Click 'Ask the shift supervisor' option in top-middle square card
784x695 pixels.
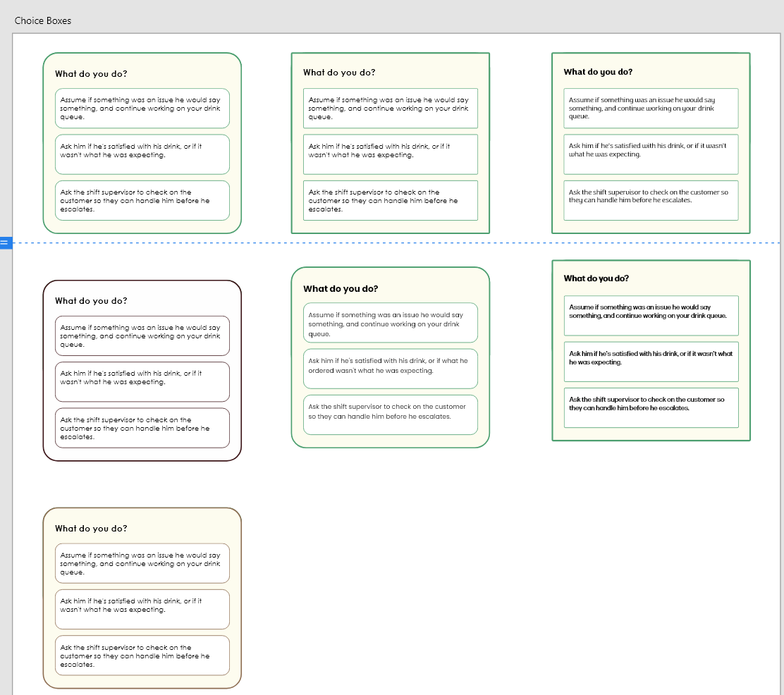coord(391,200)
